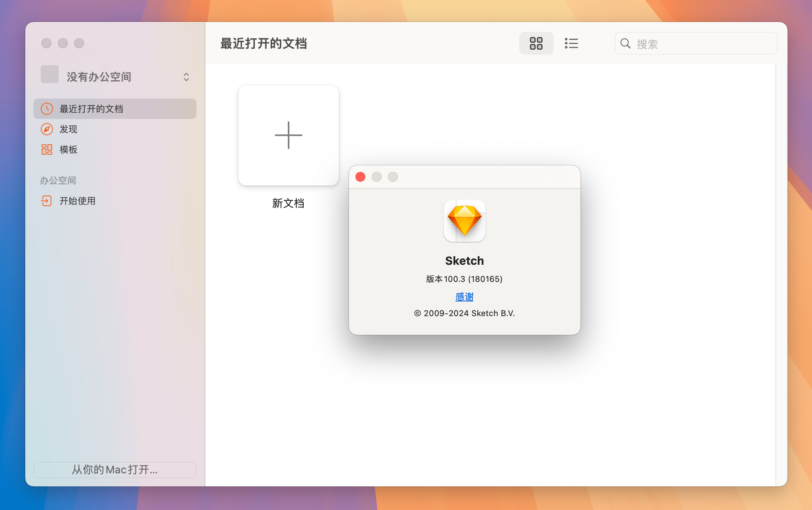Screen dimensions: 812x510
Task: Click the workspace avatar placeholder
Action: (50, 74)
